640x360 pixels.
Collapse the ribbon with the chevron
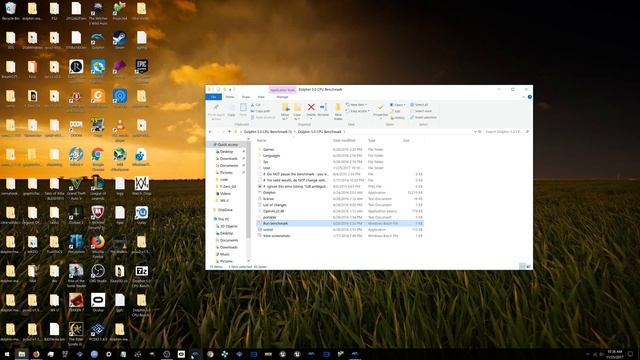pyautogui.click(x=524, y=97)
